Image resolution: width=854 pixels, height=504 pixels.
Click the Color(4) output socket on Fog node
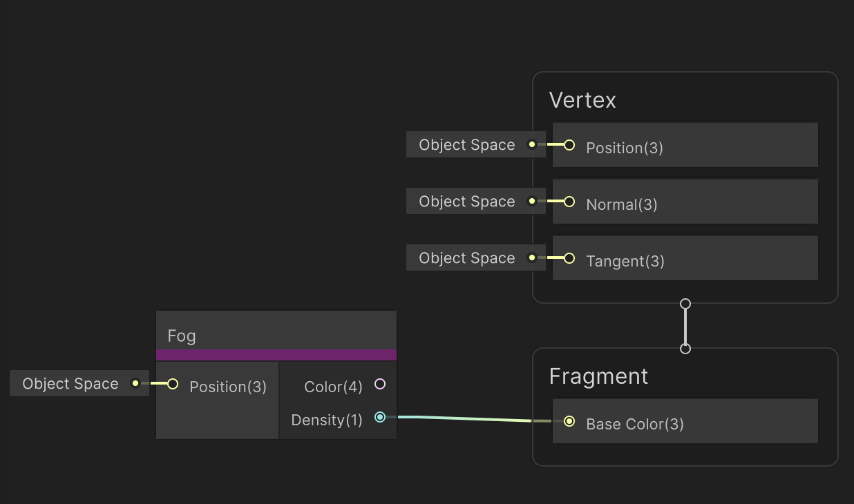[380, 384]
